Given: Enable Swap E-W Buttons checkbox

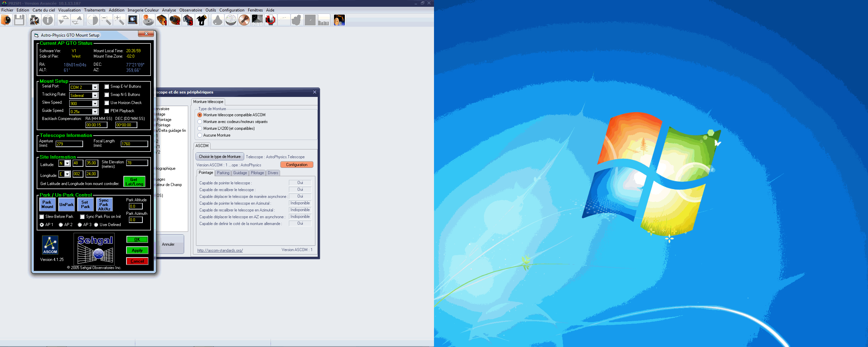Looking at the screenshot, I should pyautogui.click(x=107, y=87).
